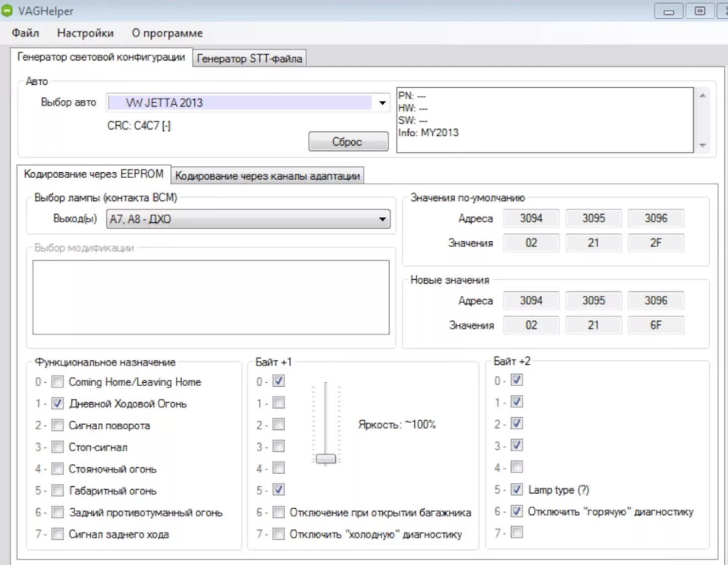Screen dimensions: 728x565
Task: Click the info box scroll up arrow
Action: pyautogui.click(x=703, y=96)
